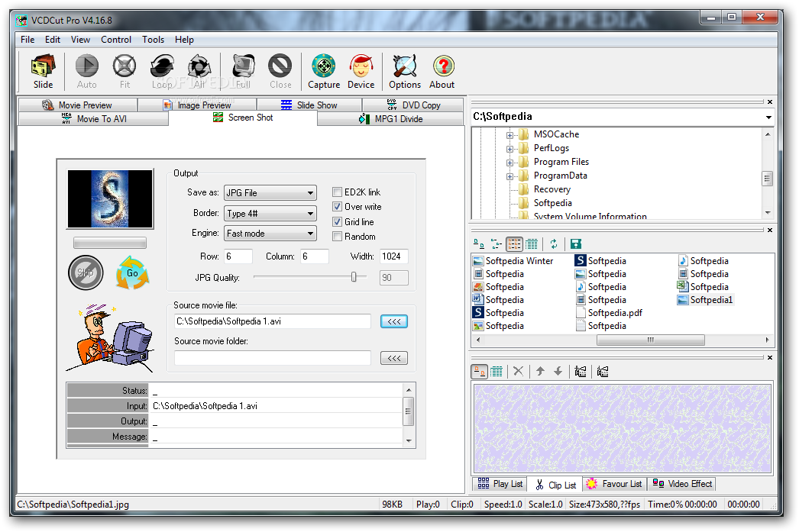Screen dimensions: 799x532
Task: Open the C:\Softpedia path dropdown
Action: (x=768, y=117)
